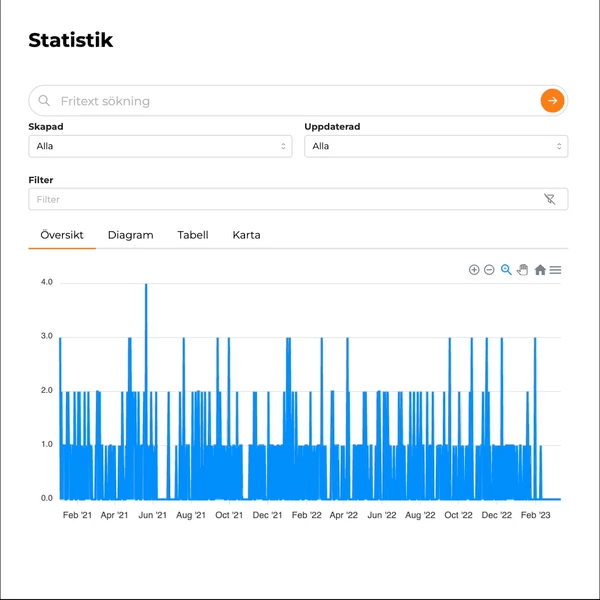This screenshot has width=600, height=600.
Task: Click the Aug '22 x-axis label
Action: tap(420, 515)
